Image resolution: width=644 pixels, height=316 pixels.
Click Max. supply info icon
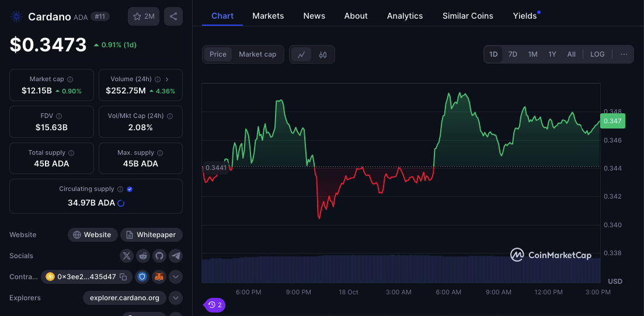coord(160,153)
